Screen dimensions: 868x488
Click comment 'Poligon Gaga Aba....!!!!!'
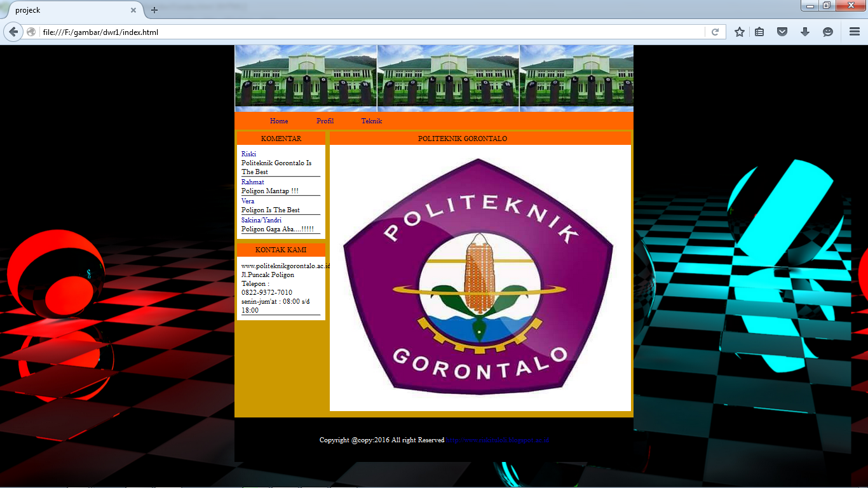(278, 229)
